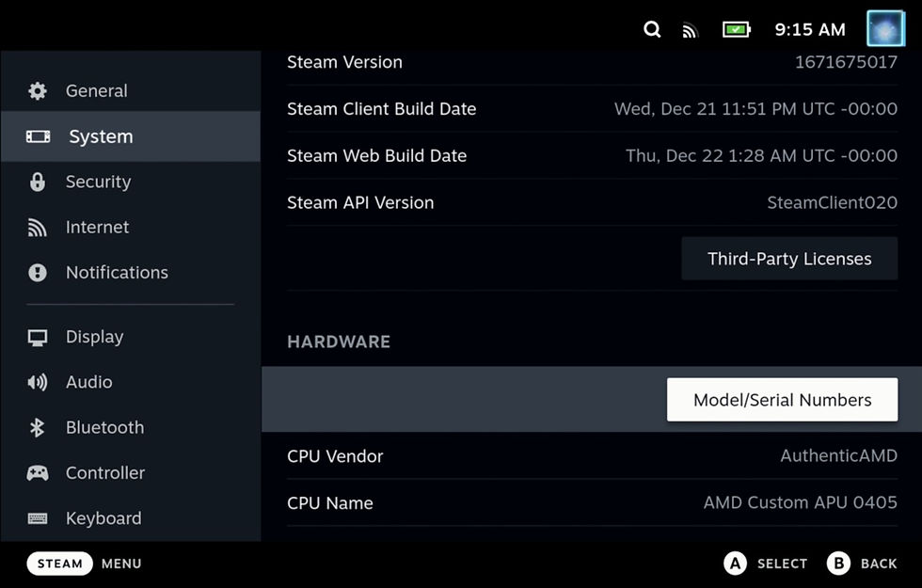922x588 pixels.
Task: Click the battery indicator icon
Action: click(x=736, y=29)
